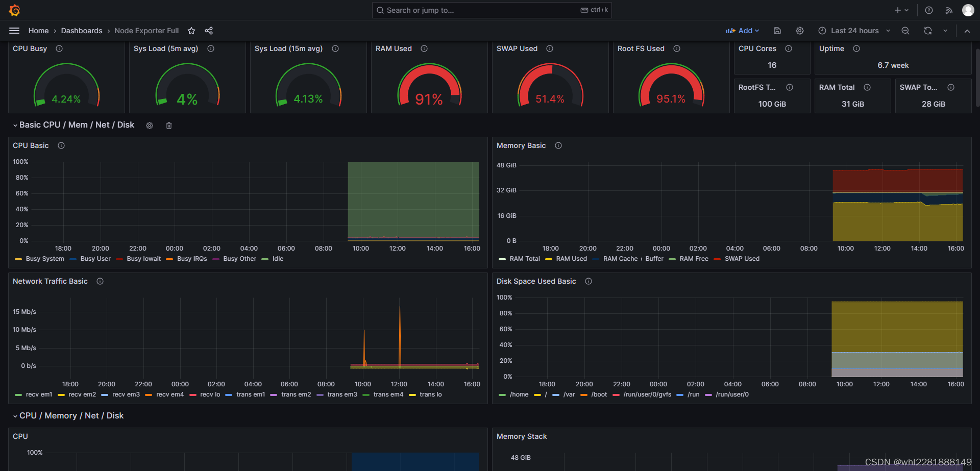The height and width of the screenshot is (471, 980).
Task: Click the CPU Busy 4.24% gauge
Action: coord(66,85)
